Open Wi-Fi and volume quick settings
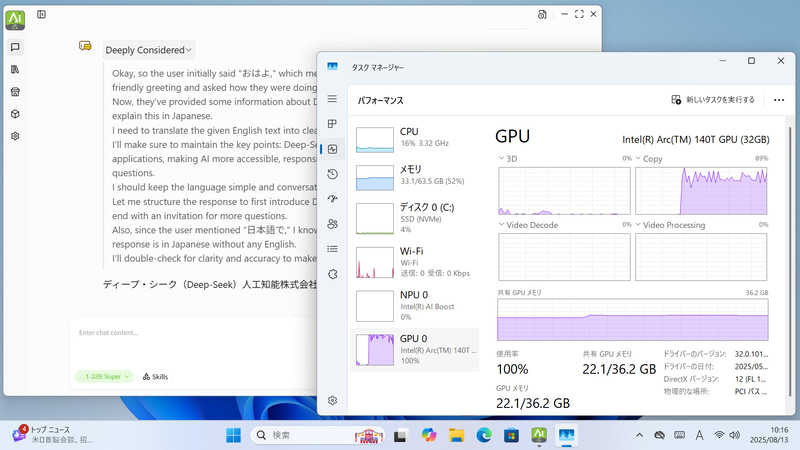800x450 pixels. click(x=727, y=435)
